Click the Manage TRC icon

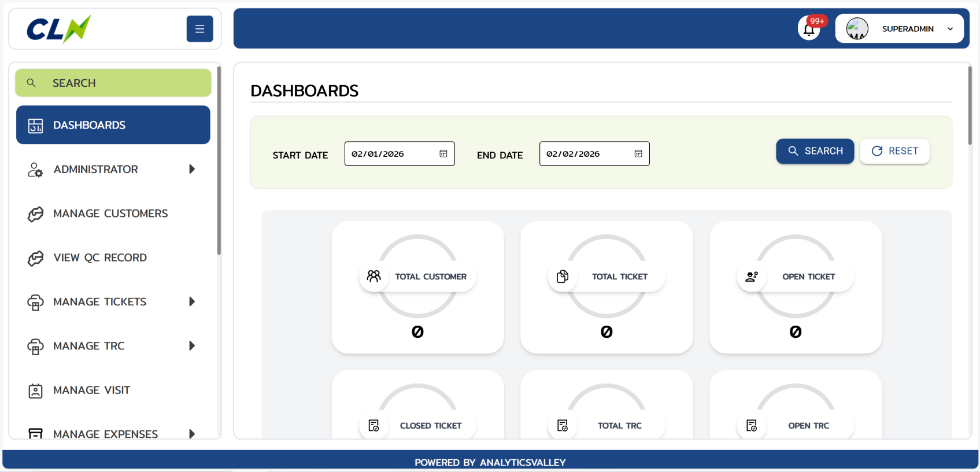pyautogui.click(x=35, y=346)
